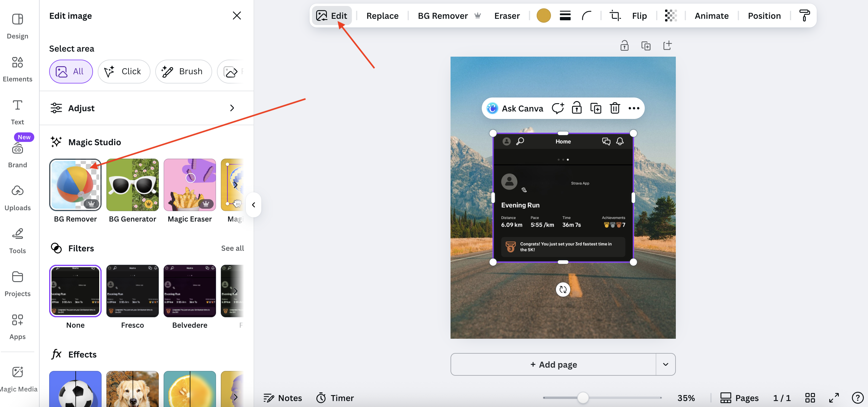Click the crop icon in the toolbar
Viewport: 868px width, 407px height.
pyautogui.click(x=615, y=16)
